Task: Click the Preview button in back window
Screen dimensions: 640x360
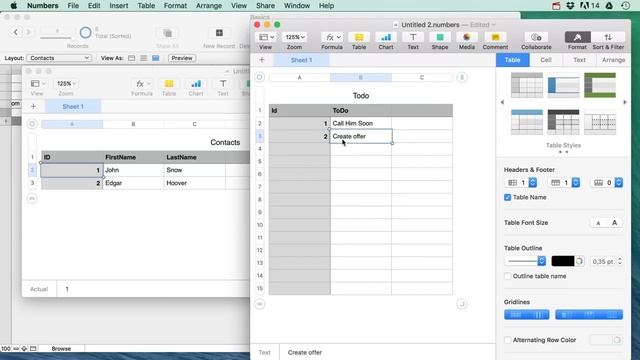Action: click(182, 58)
